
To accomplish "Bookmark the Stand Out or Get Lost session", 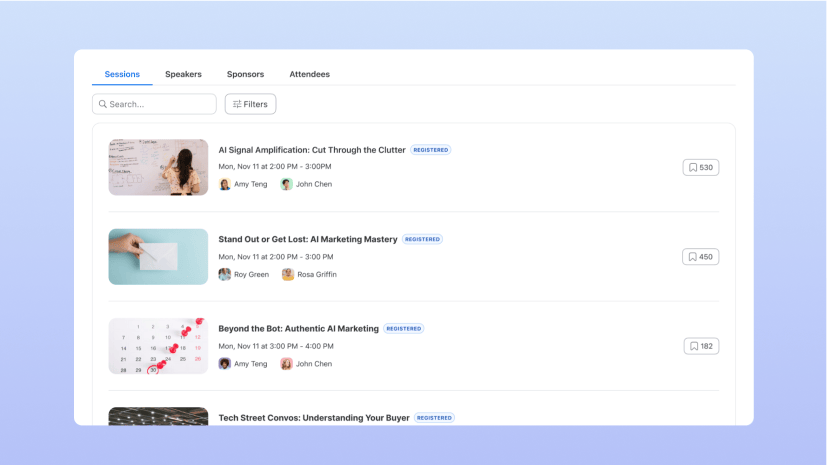I will point(700,257).
